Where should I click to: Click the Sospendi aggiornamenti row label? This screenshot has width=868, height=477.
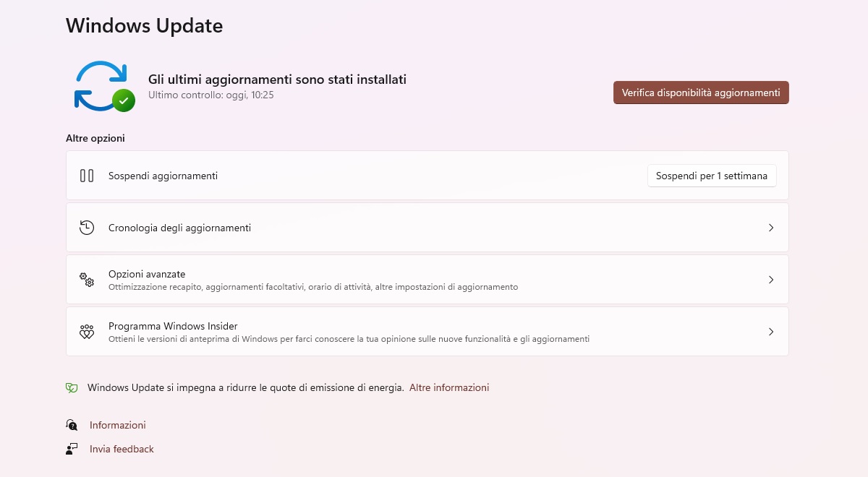click(x=163, y=176)
